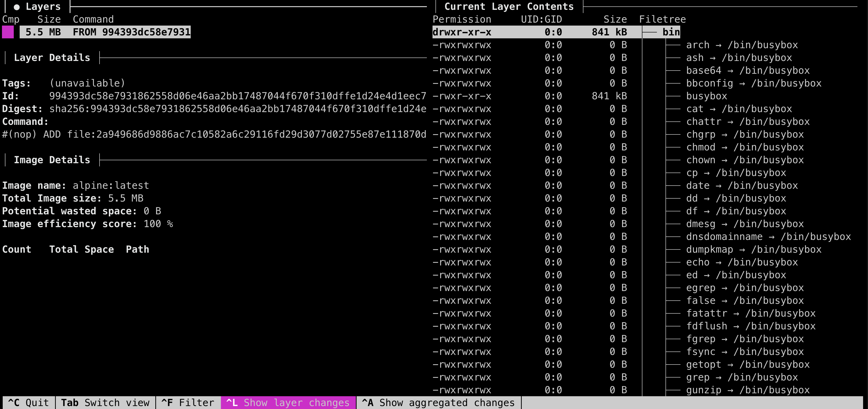Click the Command column header in Layers

point(93,19)
